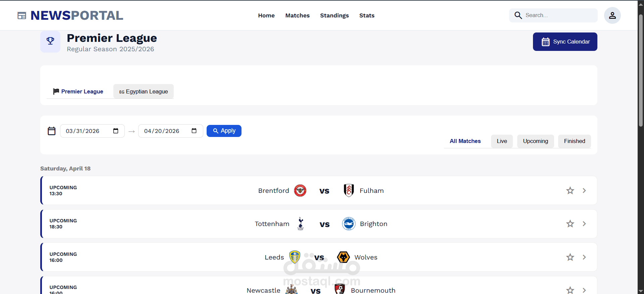This screenshot has height=294, width=644.
Task: Click the Brighton club crest
Action: tap(348, 224)
